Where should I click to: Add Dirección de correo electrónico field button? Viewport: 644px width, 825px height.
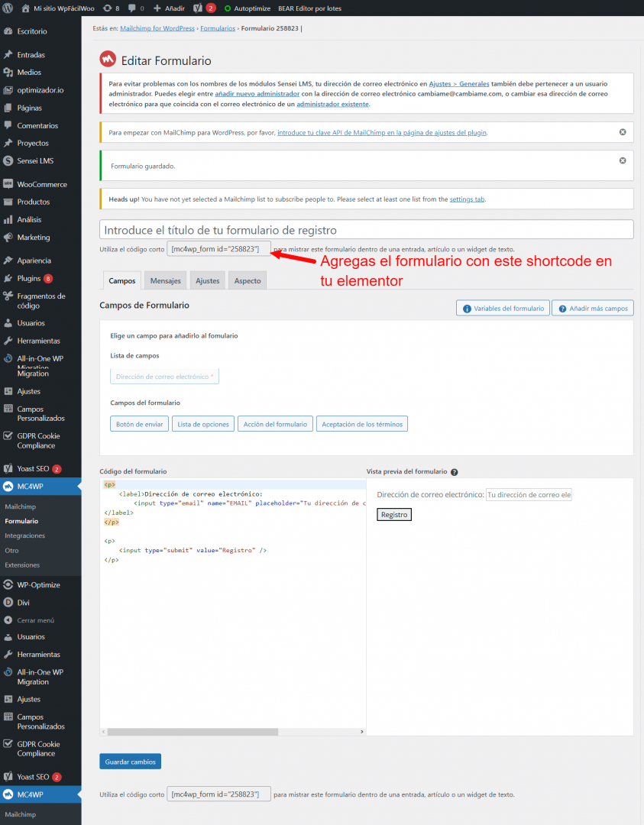[x=165, y=376]
